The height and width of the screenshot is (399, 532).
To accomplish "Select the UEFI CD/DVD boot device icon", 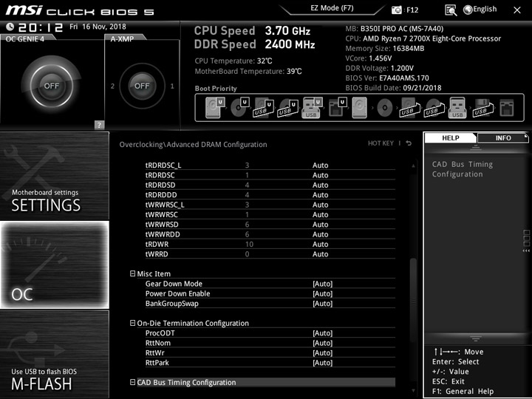I will coord(239,108).
